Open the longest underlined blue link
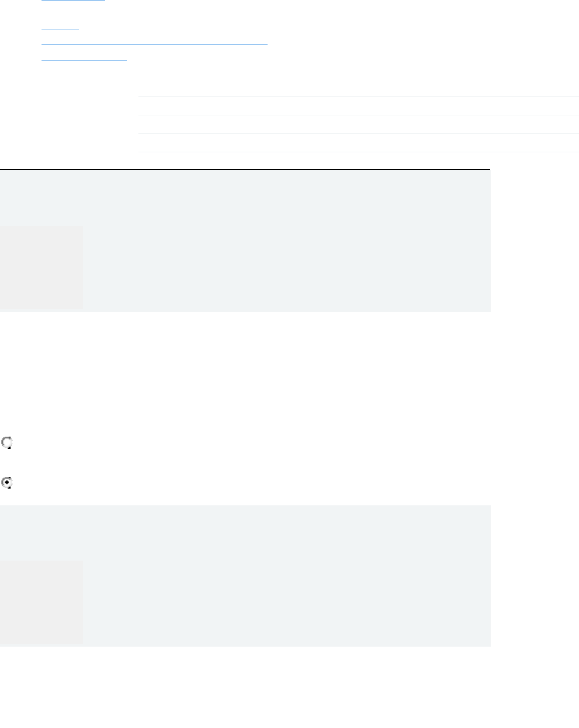 [x=155, y=43]
